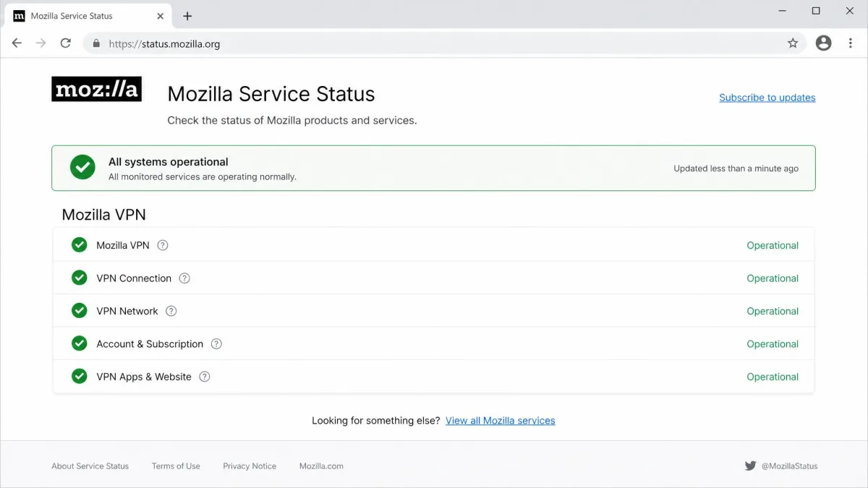The image size is (868, 488).
Task: Click the Subscribe to updates link
Action: 767,98
